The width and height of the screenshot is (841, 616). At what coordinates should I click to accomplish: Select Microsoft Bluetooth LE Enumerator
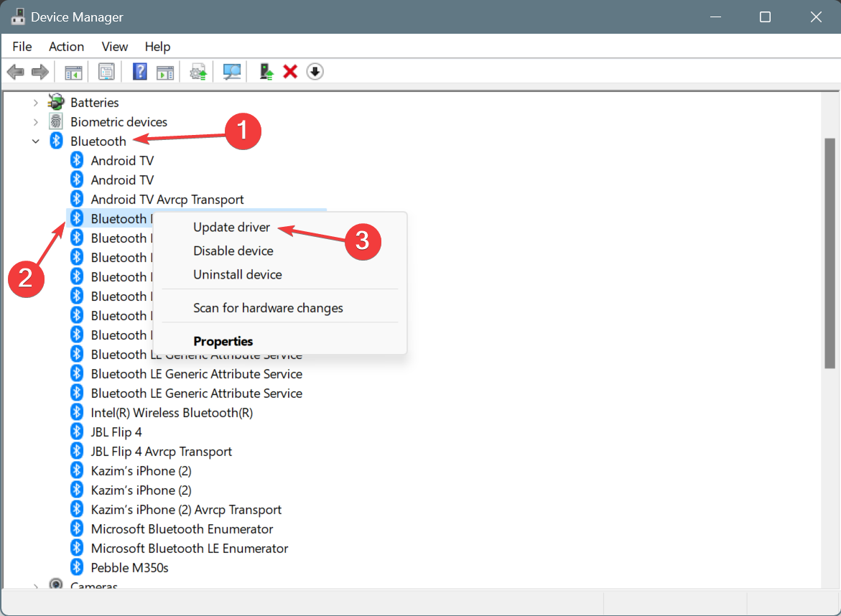(x=190, y=548)
